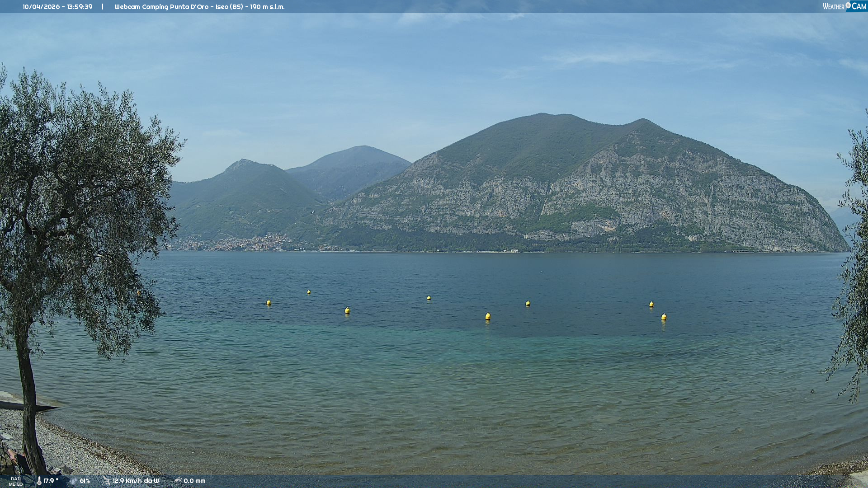Image resolution: width=868 pixels, height=488 pixels.
Task: Click the rightmost yellow buoy on the lake
Action: (x=664, y=317)
